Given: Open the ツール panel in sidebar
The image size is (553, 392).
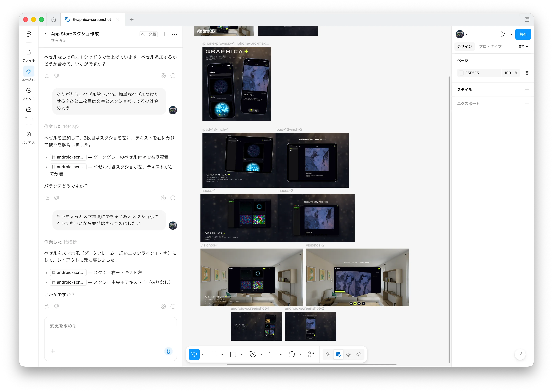Looking at the screenshot, I should click(29, 113).
